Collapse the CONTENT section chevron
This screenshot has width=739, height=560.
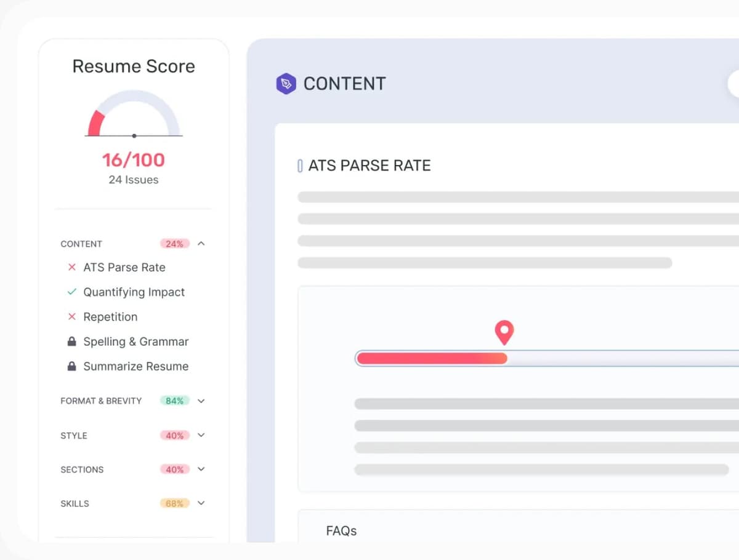pos(201,244)
